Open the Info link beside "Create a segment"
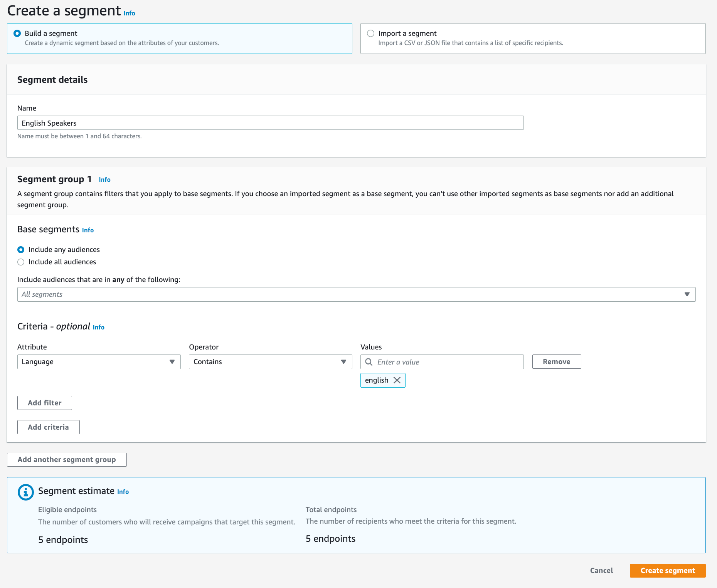The image size is (717, 588). tap(129, 13)
